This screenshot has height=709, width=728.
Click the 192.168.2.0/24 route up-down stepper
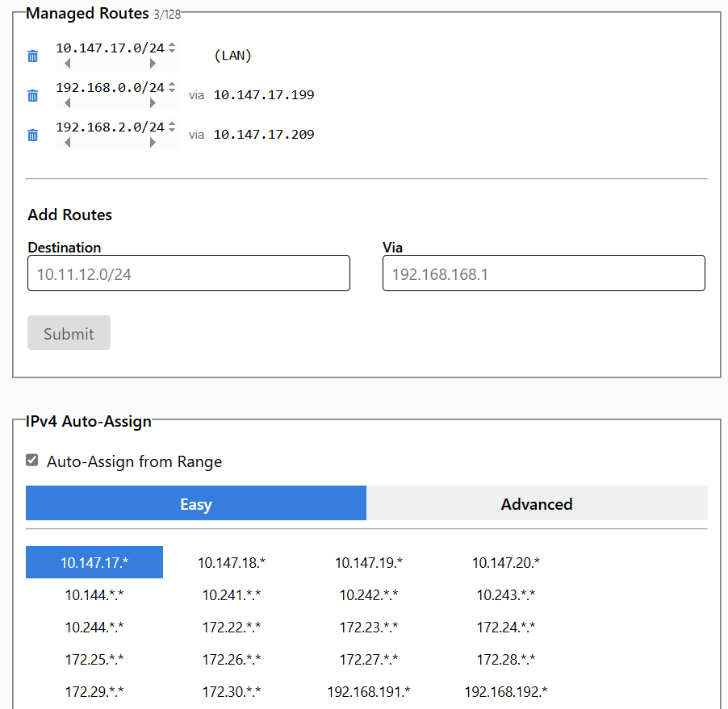click(x=172, y=127)
